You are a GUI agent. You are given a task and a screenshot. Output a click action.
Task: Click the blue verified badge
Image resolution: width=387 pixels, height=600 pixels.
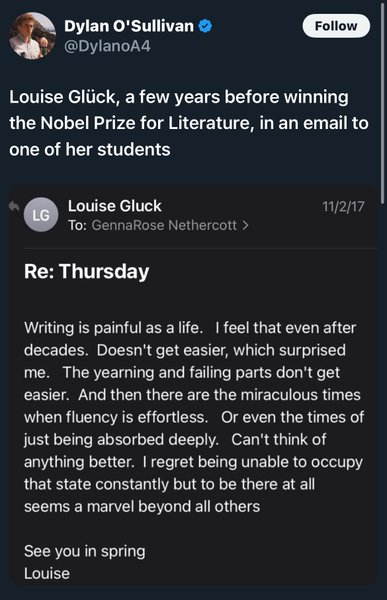(x=206, y=26)
